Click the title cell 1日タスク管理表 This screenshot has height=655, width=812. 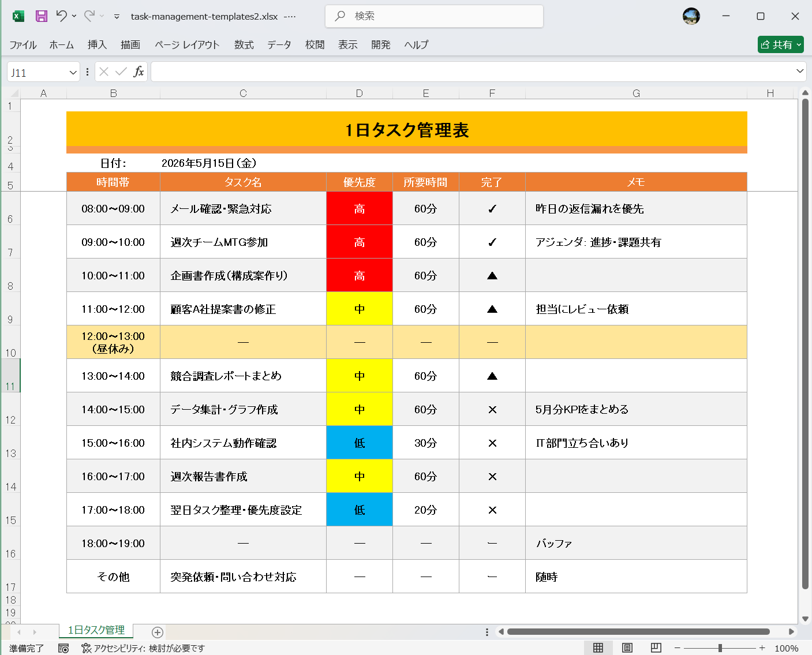pos(407,129)
